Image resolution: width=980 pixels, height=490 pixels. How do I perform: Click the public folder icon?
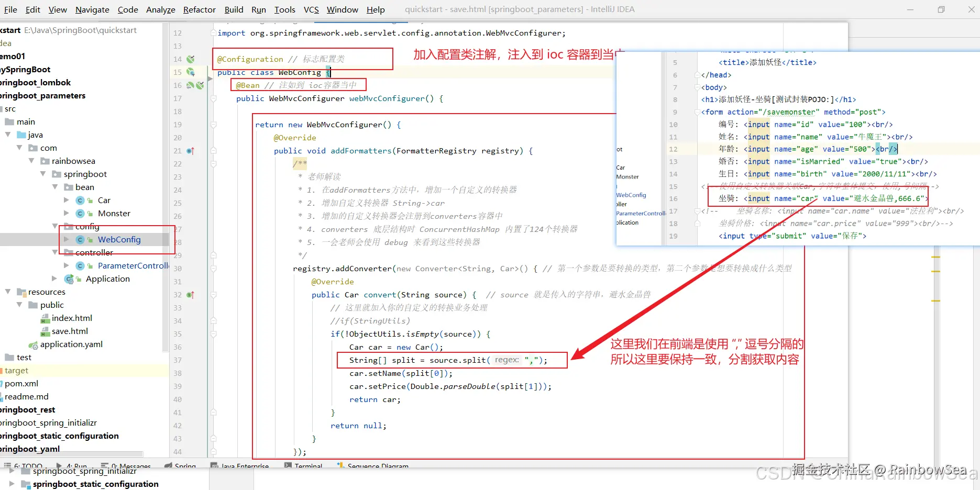(x=33, y=305)
